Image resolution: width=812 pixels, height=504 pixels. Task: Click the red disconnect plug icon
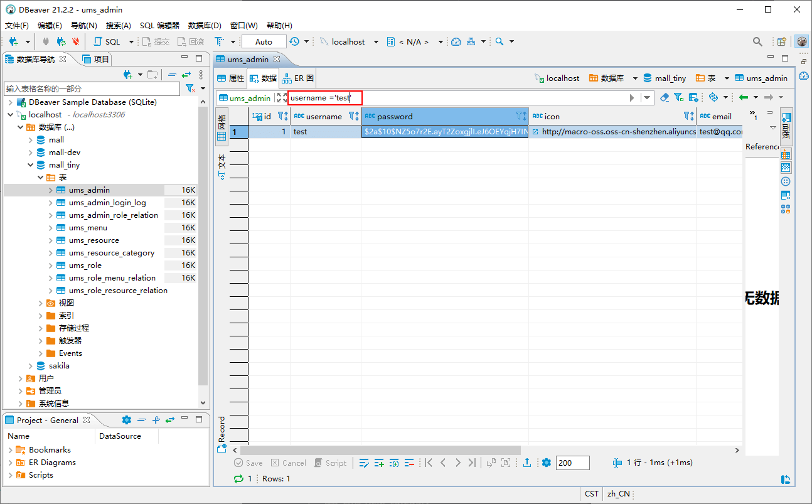pos(76,41)
